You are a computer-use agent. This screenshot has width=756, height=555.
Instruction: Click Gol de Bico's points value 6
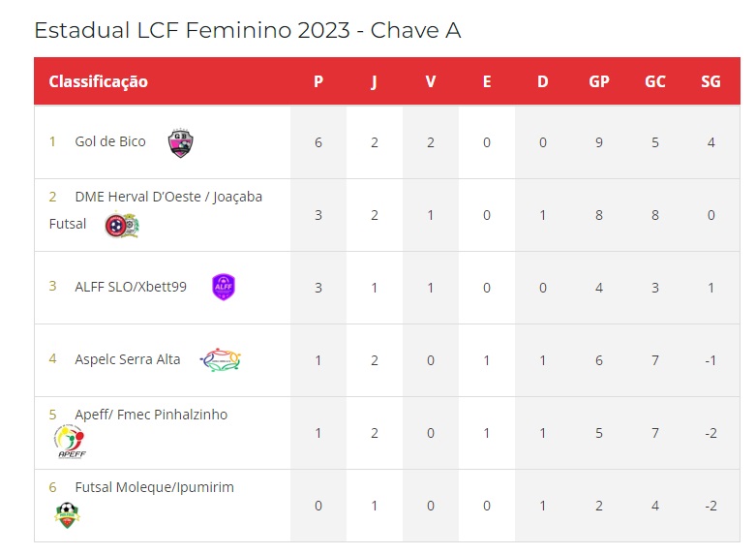[318, 142]
